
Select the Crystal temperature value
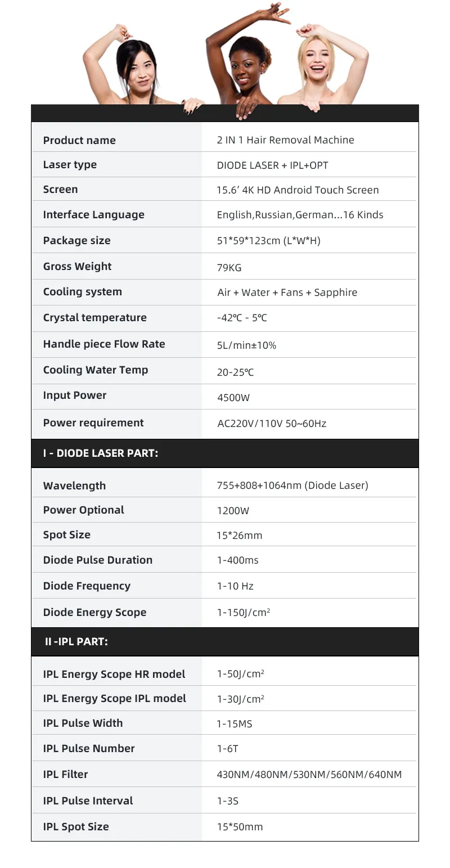tap(242, 318)
